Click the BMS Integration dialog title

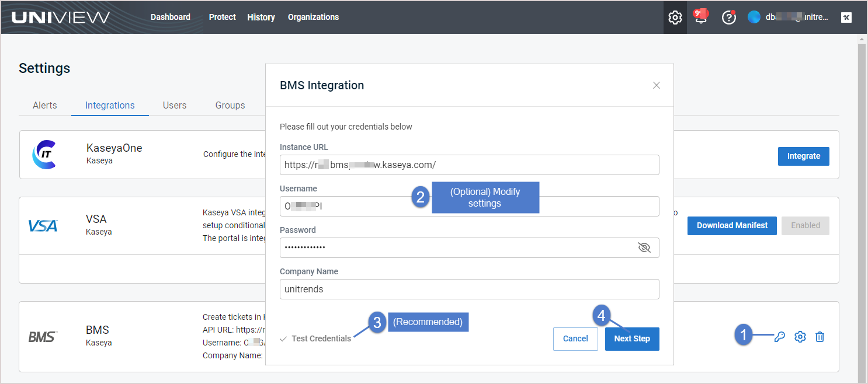coord(322,85)
